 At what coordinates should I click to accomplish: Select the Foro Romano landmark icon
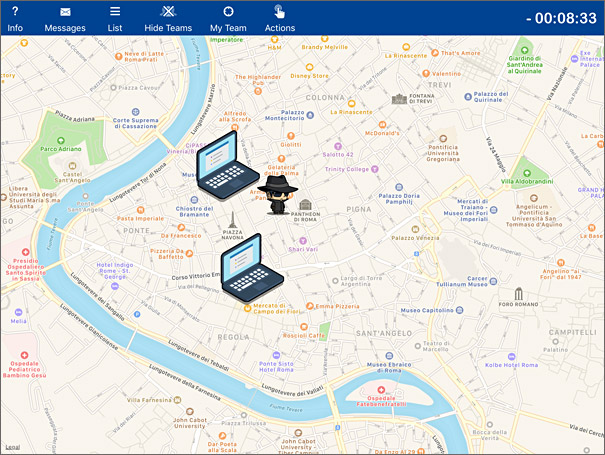(519, 294)
